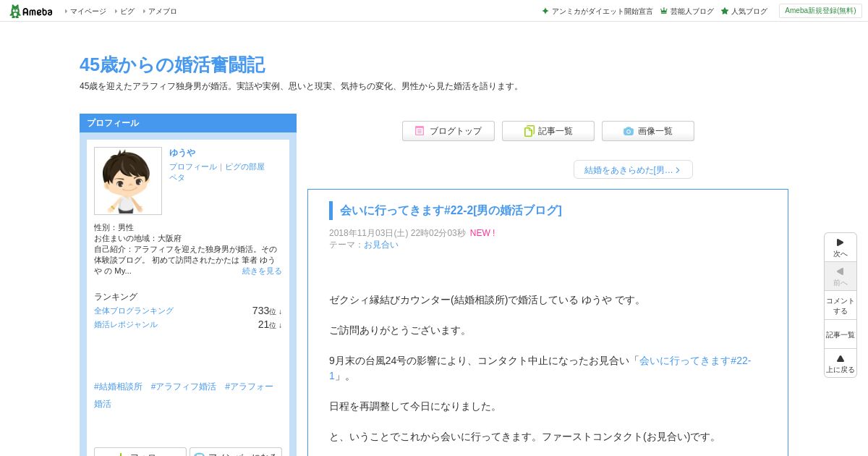The height and width of the screenshot is (456, 868).
Task: Open the ブログトップ tab
Action: point(448,131)
